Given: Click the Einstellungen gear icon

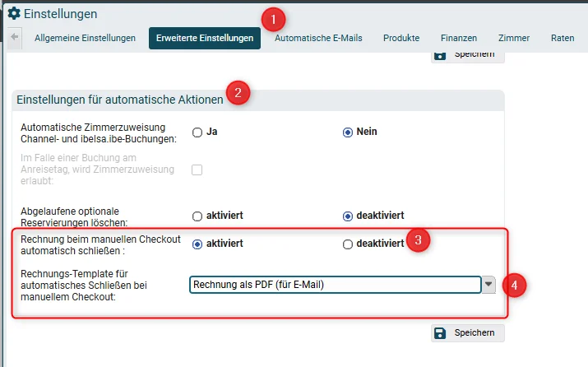Looking at the screenshot, I should click(x=14, y=13).
